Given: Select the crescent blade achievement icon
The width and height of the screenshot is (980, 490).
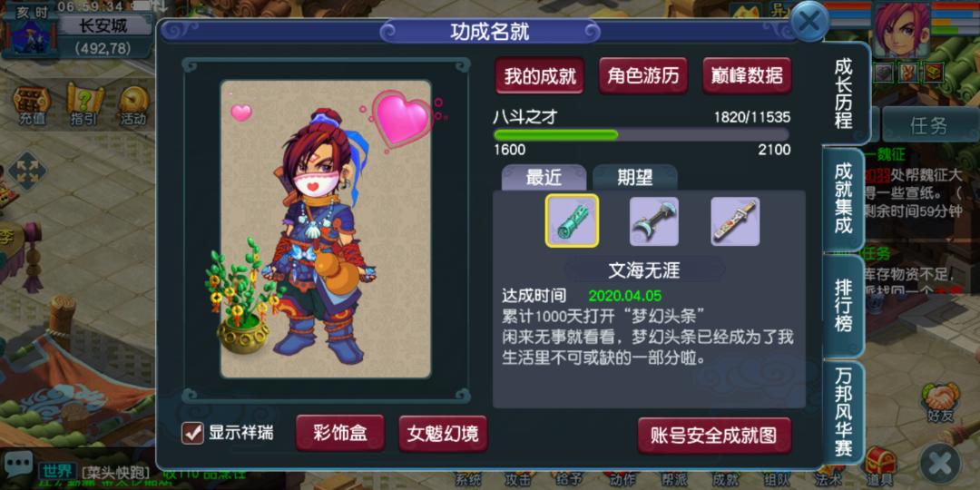Looking at the screenshot, I should pyautogui.click(x=653, y=221).
